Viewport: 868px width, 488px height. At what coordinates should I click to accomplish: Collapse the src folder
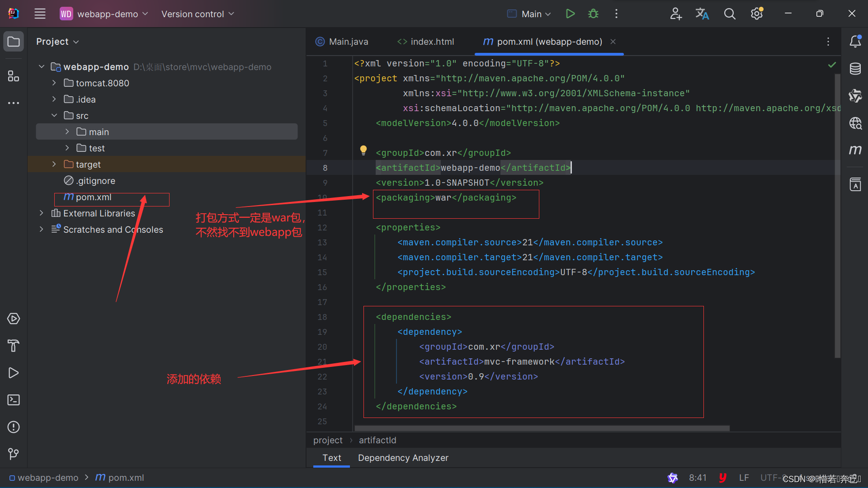[x=54, y=116]
